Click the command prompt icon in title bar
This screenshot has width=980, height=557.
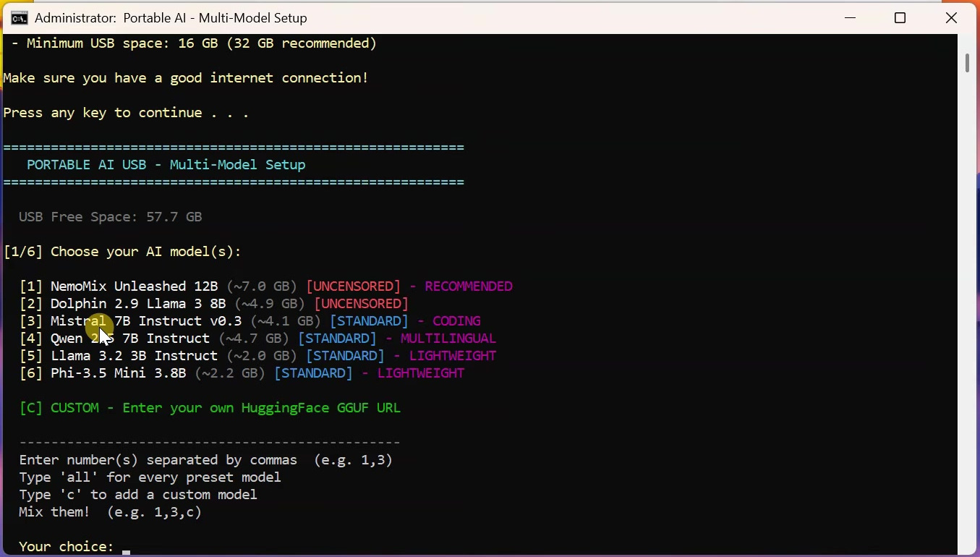(19, 18)
